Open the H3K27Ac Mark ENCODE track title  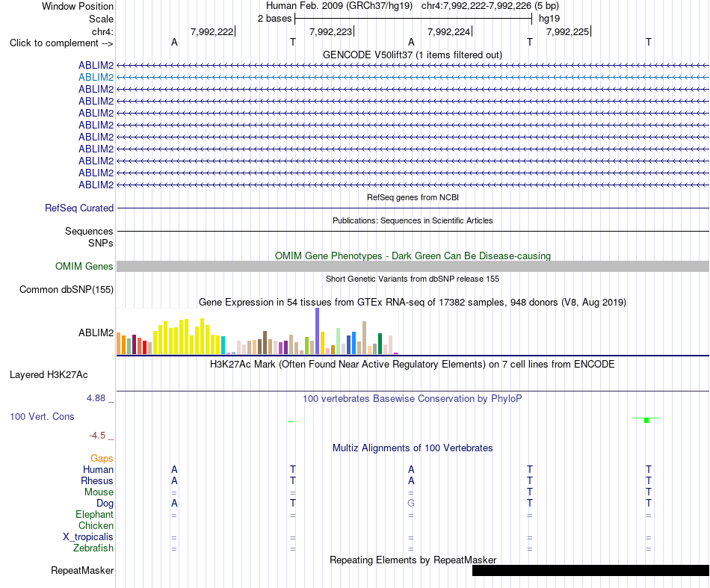[x=413, y=365]
